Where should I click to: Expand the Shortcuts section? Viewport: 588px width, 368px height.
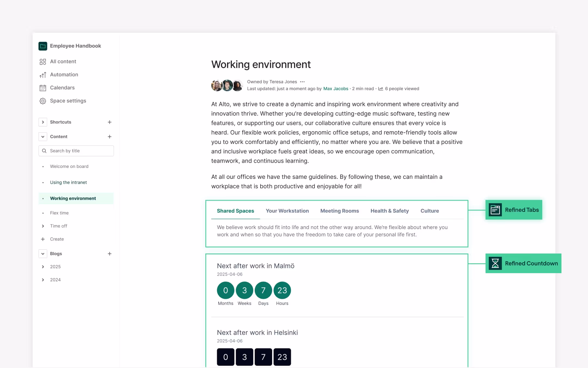click(x=43, y=122)
